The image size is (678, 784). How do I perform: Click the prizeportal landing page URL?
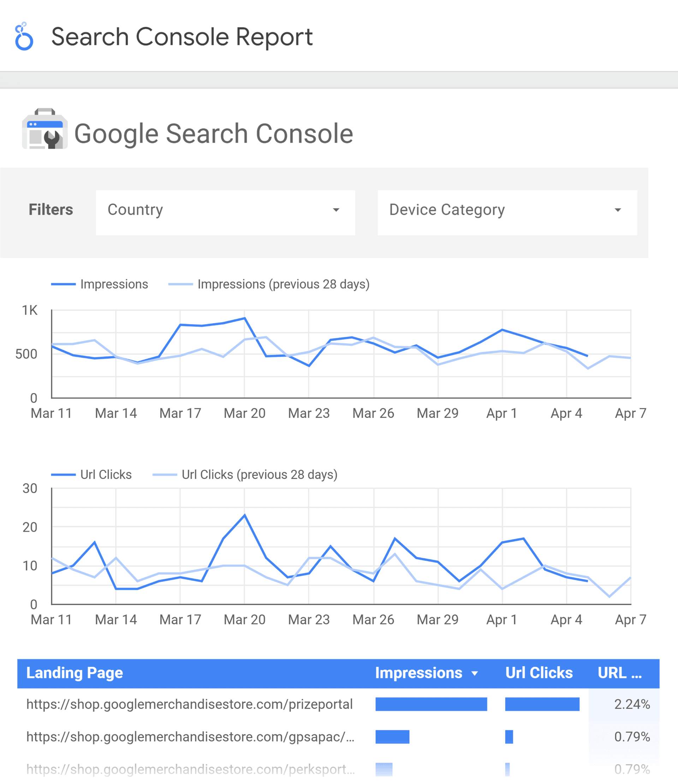coord(190,705)
